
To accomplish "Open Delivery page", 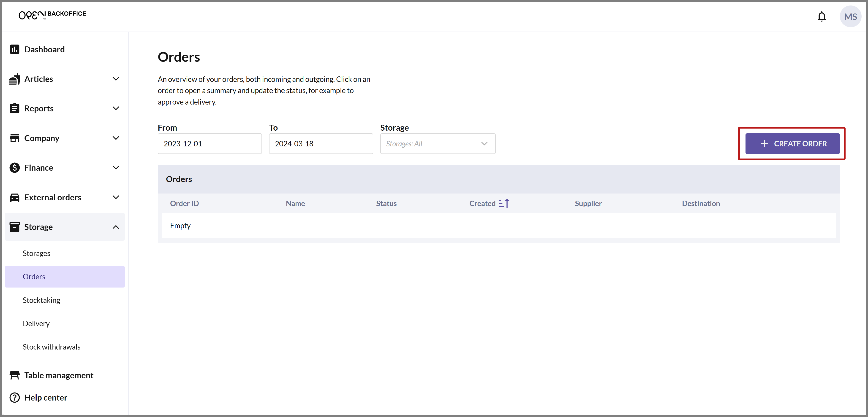I will pyautogui.click(x=36, y=323).
